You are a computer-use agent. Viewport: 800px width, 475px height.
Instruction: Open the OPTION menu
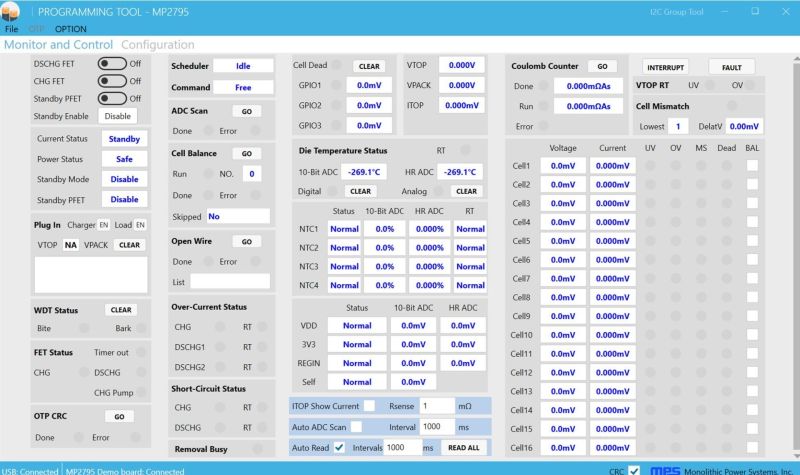click(70, 29)
